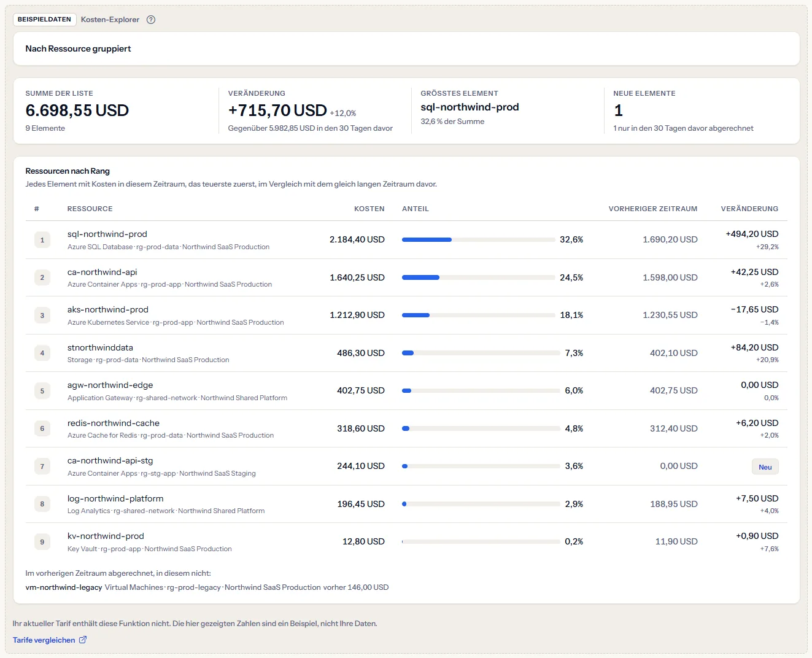Click the help question-mark icon beside Kosten-Explorer

(151, 20)
